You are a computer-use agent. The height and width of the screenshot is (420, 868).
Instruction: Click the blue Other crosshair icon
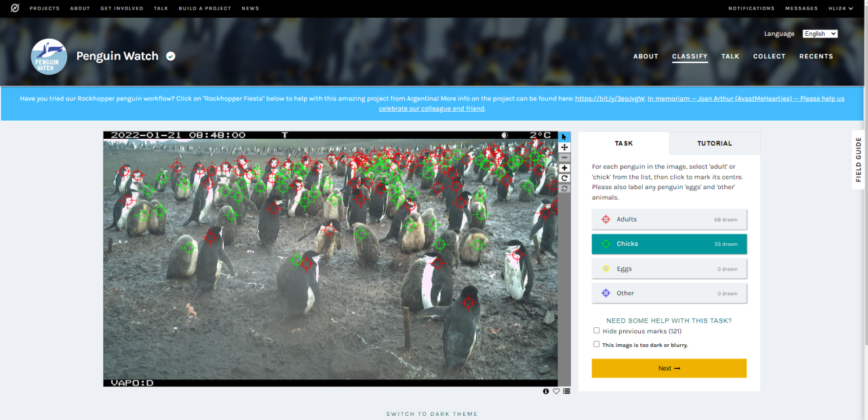(606, 293)
